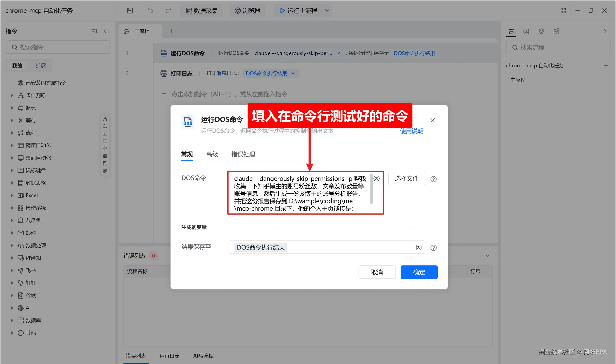Open the 使用说明 link

(411, 131)
